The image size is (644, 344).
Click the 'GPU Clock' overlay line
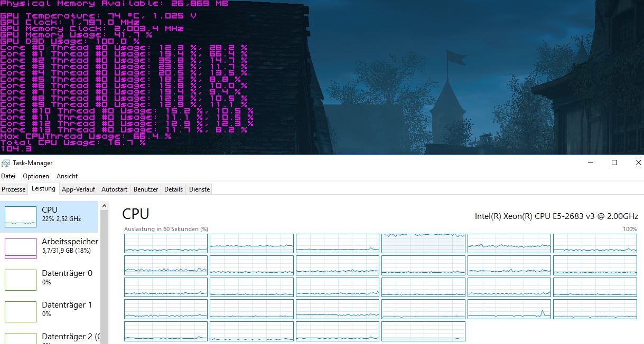pos(70,22)
